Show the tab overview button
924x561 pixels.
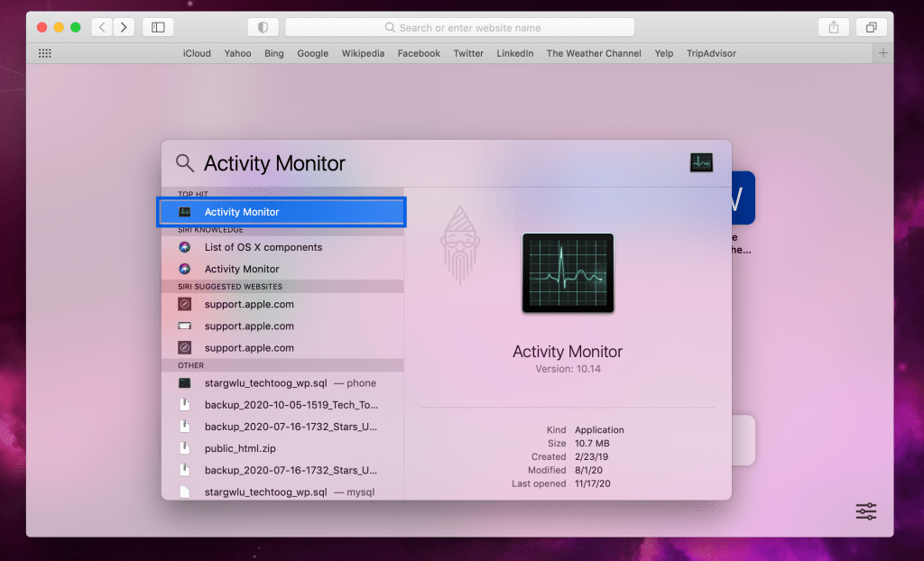(871, 27)
